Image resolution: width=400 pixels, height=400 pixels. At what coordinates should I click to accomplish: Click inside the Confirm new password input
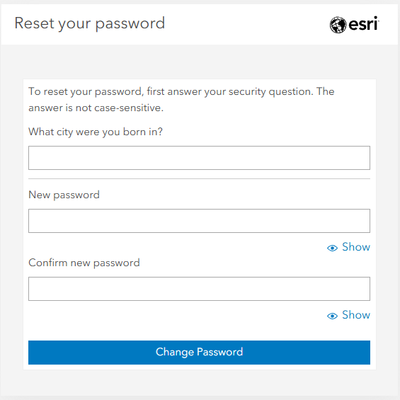[199, 289]
